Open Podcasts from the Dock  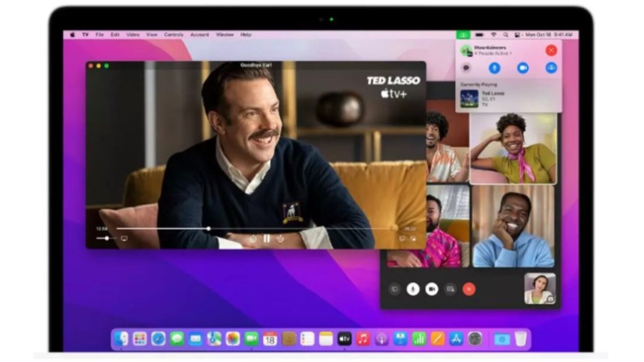[381, 339]
